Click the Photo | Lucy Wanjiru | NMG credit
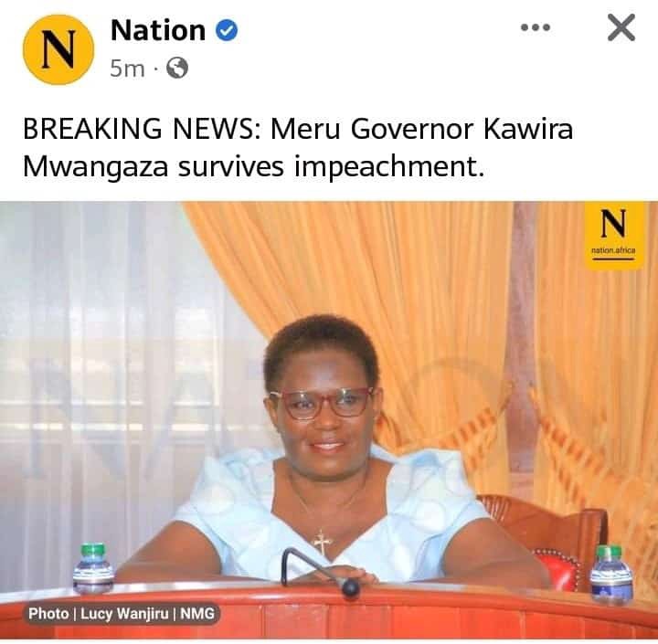This screenshot has height=644, width=658. click(x=122, y=613)
